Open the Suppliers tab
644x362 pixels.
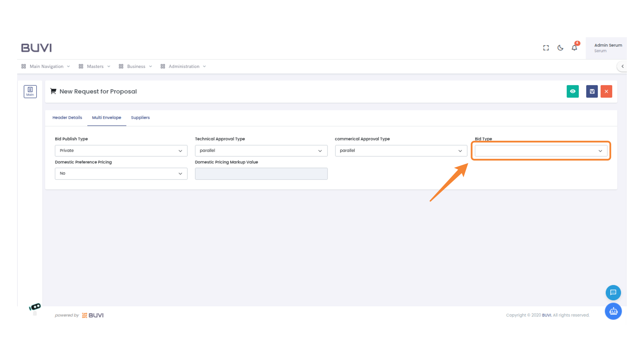coord(140,118)
